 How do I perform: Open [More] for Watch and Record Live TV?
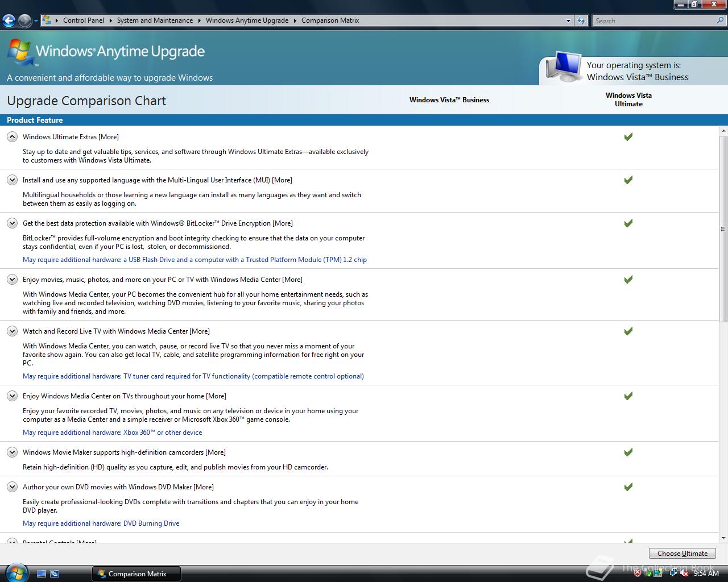pos(200,331)
